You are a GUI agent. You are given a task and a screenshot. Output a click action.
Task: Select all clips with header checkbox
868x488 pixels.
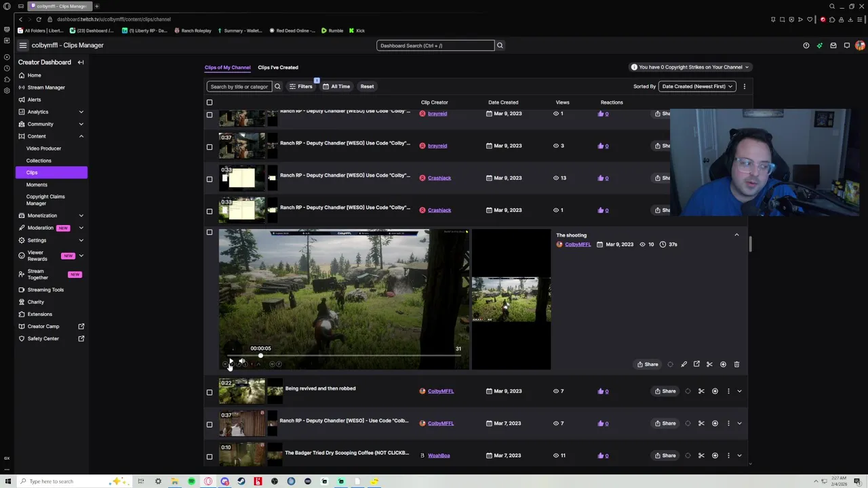tap(210, 102)
